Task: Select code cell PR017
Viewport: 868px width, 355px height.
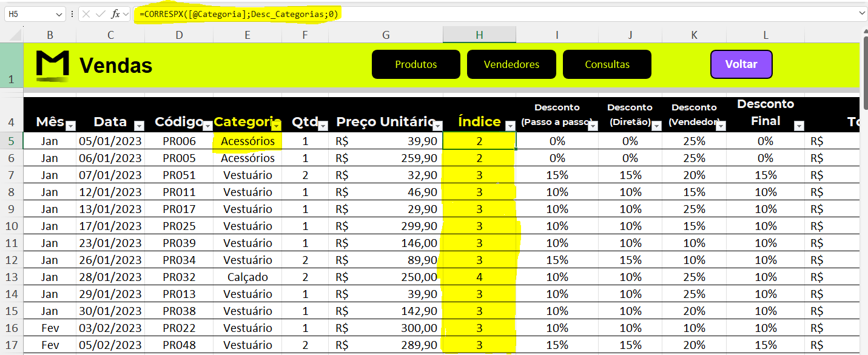Action: point(179,209)
